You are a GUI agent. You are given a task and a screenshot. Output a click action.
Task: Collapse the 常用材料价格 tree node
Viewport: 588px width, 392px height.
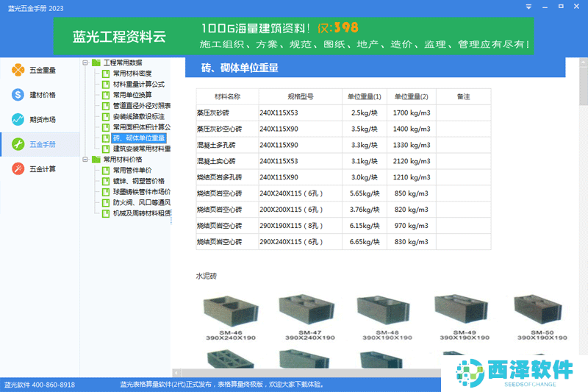85,160
